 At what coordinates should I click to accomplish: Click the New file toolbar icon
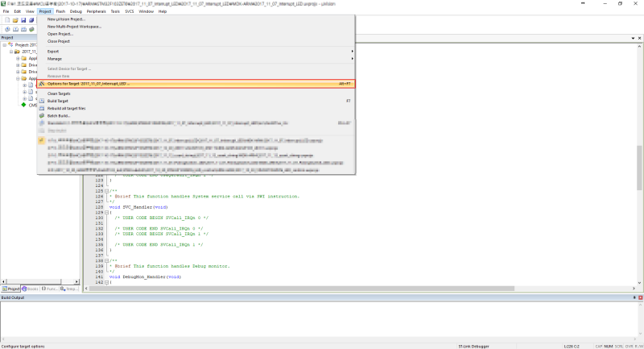point(6,20)
